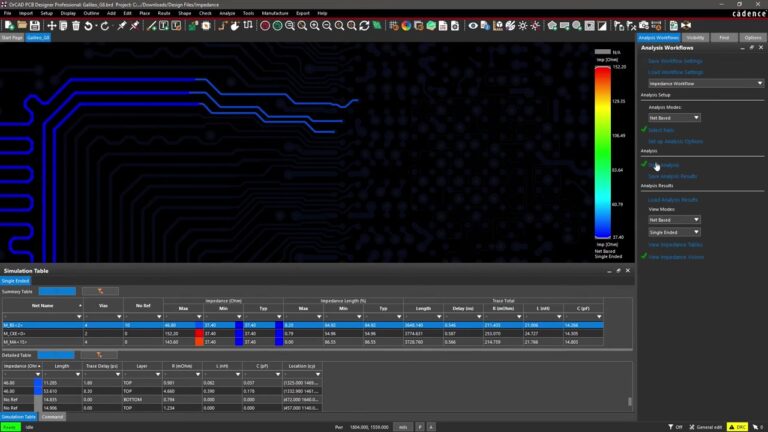Open Detailed Table Layer filter dropdown

coord(158,375)
